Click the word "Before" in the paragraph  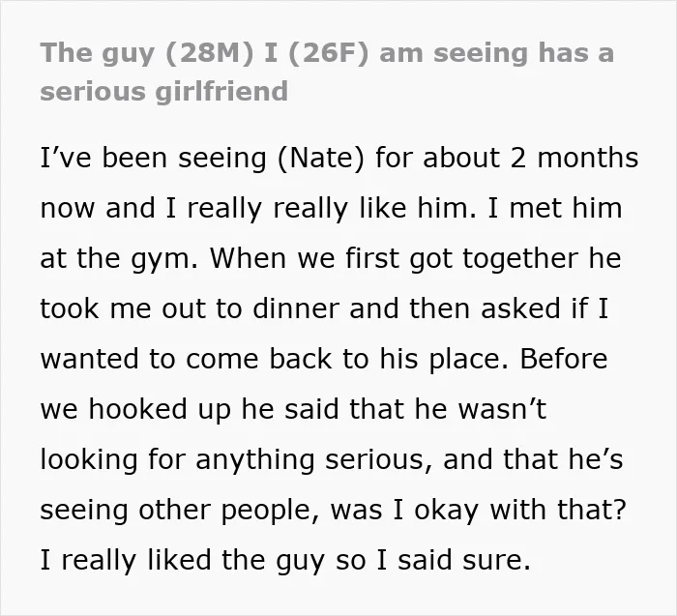tap(564, 359)
